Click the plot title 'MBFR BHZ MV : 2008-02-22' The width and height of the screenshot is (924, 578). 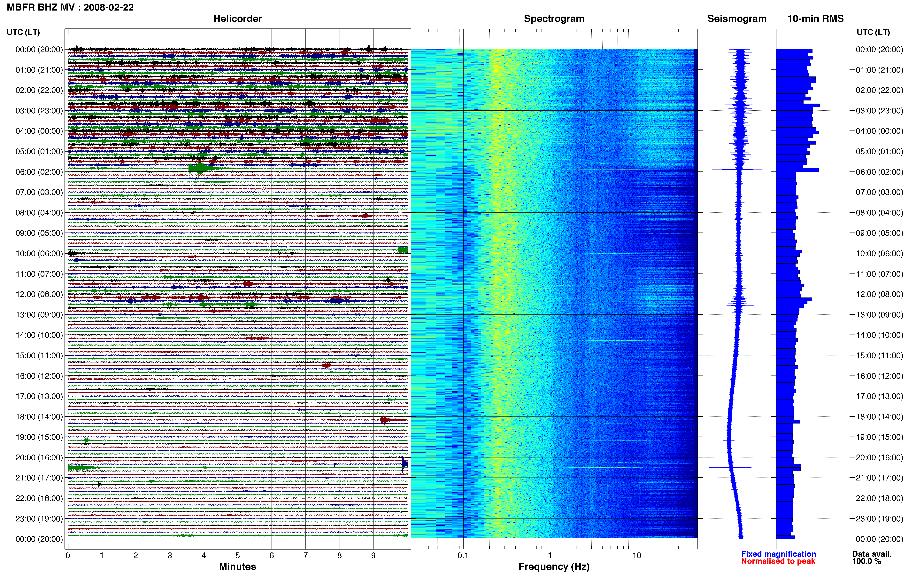click(70, 7)
